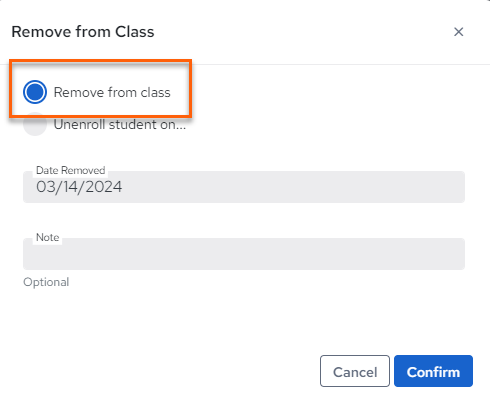The width and height of the screenshot is (490, 401).
Task: Close the Remove from Class dialog
Action: [459, 32]
